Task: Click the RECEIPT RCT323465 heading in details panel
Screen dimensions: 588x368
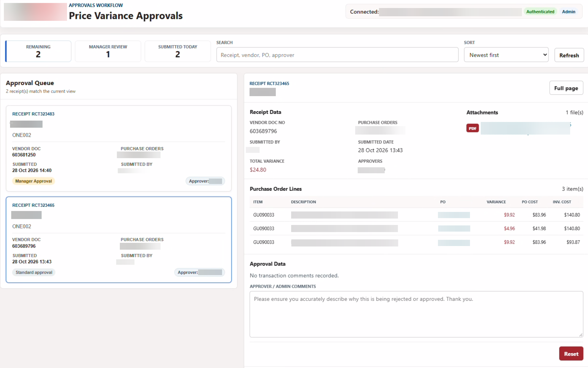Action: click(x=269, y=84)
